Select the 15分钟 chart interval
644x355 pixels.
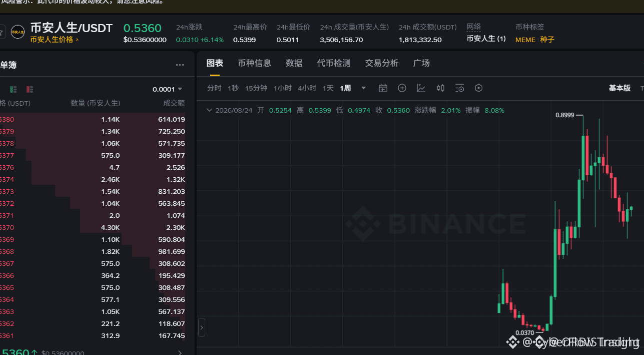pos(256,88)
